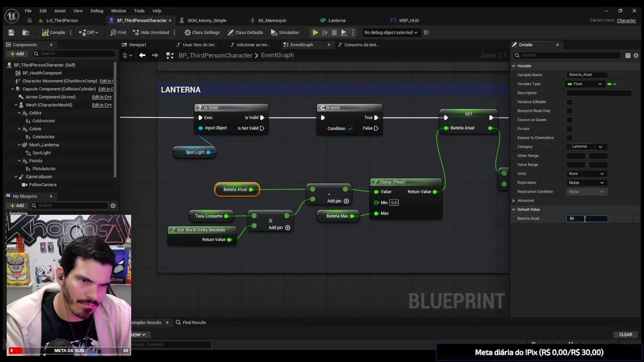Open Compile options three-dot menu
The height and width of the screenshot is (362, 644).
coord(70,32)
